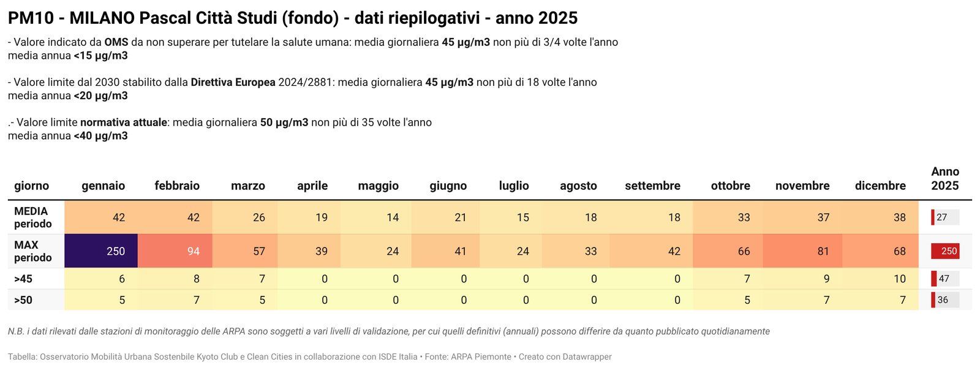Image resolution: width=980 pixels, height=370 pixels.
Task: Click the gennaio column header
Action: tap(103, 186)
